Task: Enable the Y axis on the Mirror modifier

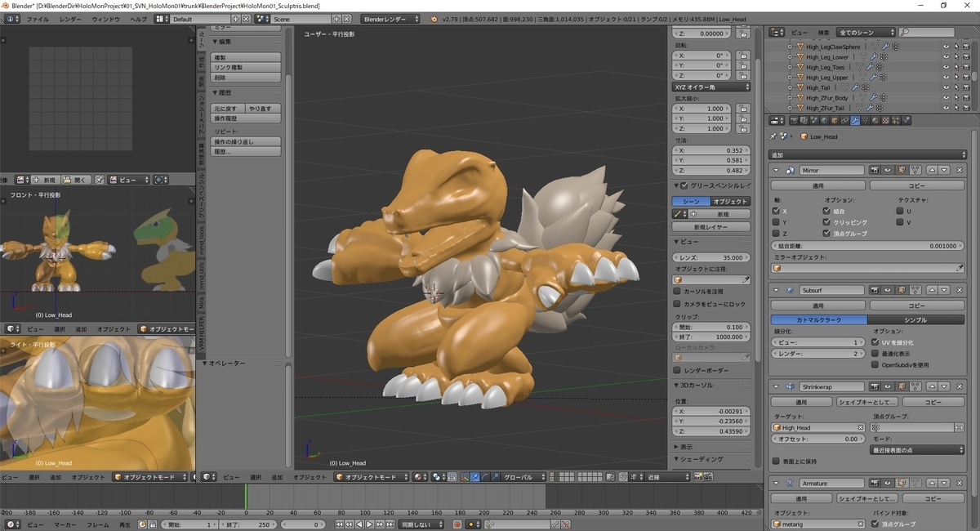Action: [776, 221]
